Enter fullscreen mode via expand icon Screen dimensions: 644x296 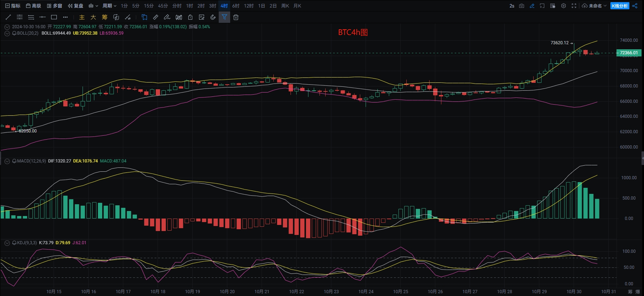point(574,6)
